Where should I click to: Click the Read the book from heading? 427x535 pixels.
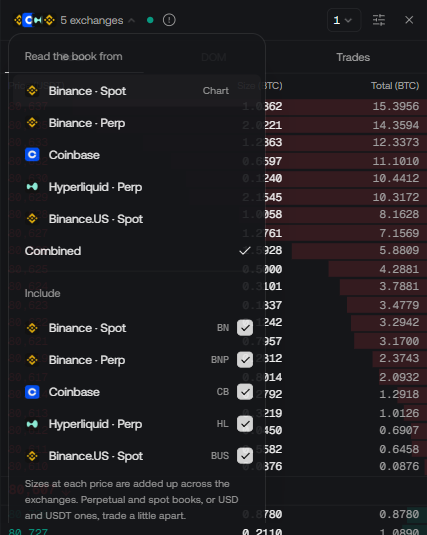(x=73, y=56)
